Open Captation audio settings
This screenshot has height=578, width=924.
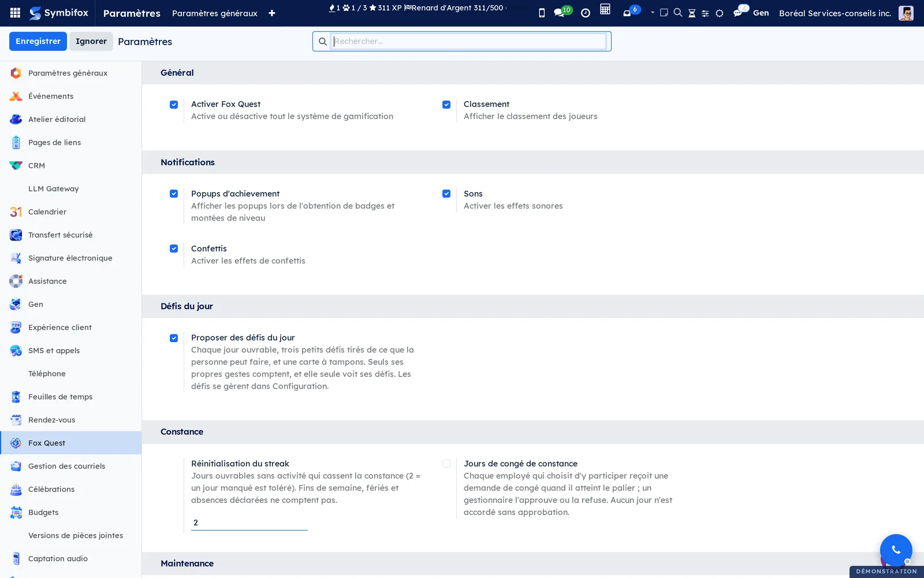tap(71, 558)
